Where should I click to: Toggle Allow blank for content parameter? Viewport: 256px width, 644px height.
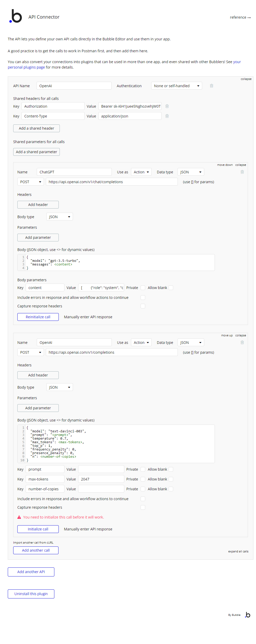pyautogui.click(x=171, y=288)
